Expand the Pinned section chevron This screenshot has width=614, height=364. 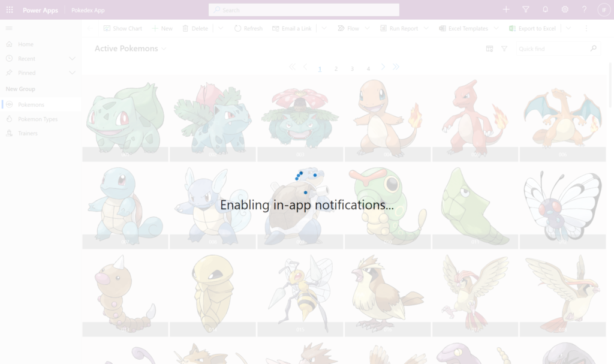(x=72, y=73)
